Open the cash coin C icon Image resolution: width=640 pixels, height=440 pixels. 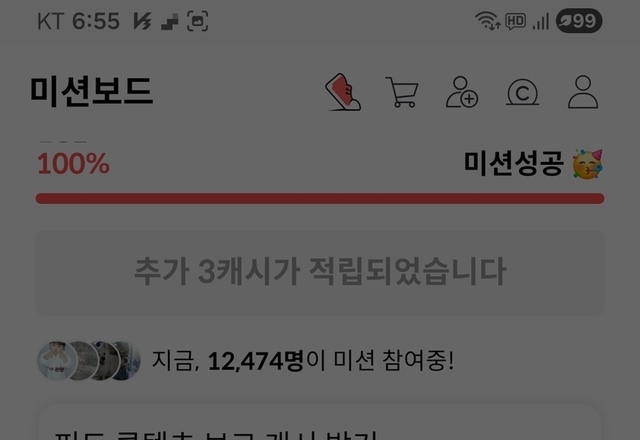(522, 92)
